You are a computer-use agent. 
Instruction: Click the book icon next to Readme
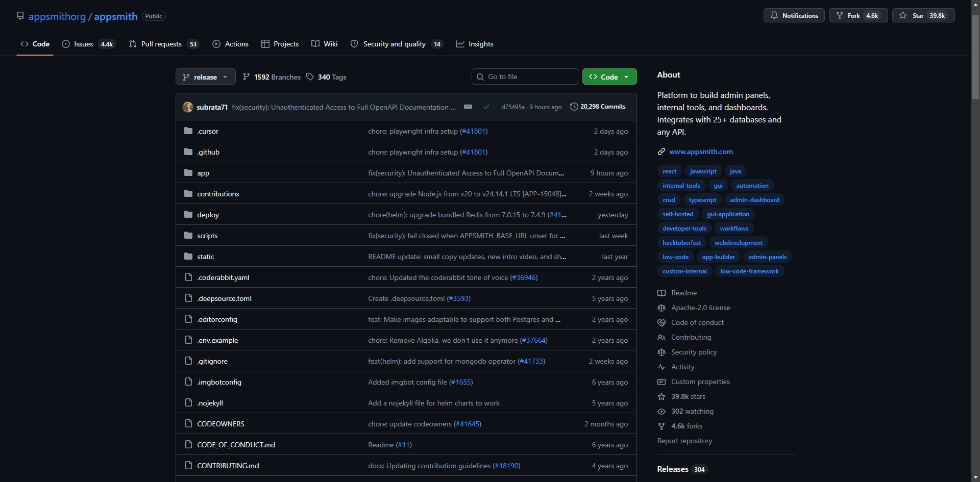click(661, 293)
